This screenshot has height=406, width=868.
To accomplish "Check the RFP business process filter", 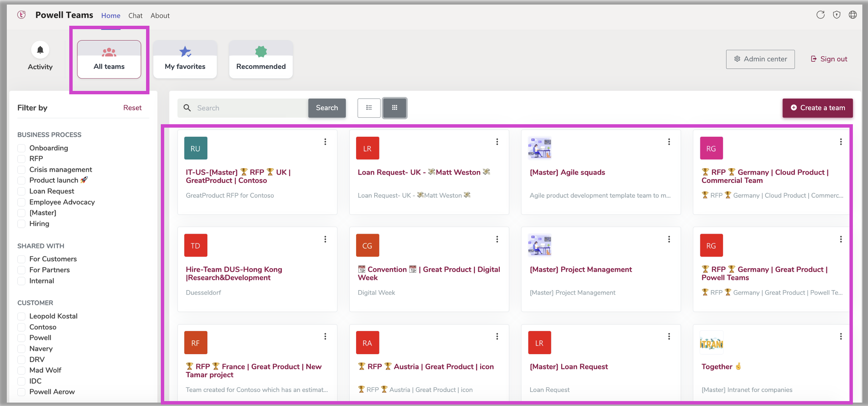I will point(22,159).
